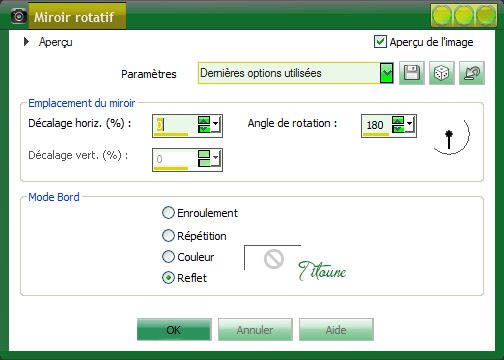Decrease Angle de rotation with down arrow
504x360 pixels.
(x=398, y=128)
